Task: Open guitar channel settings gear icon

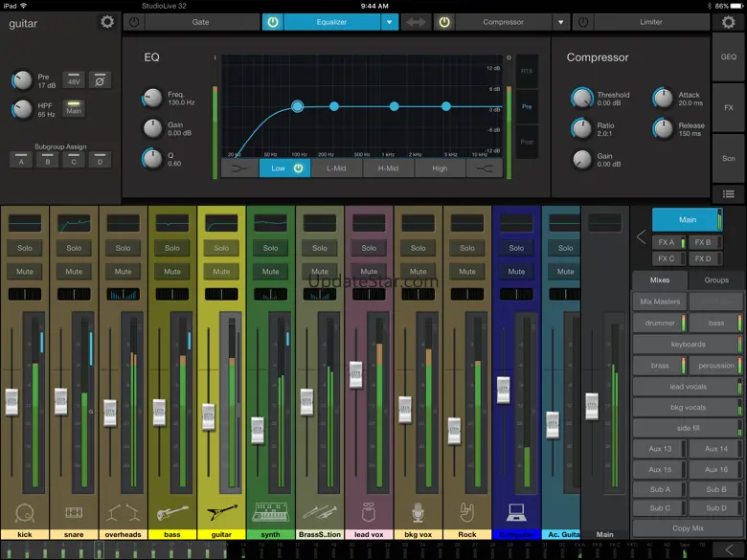Action: [106, 22]
